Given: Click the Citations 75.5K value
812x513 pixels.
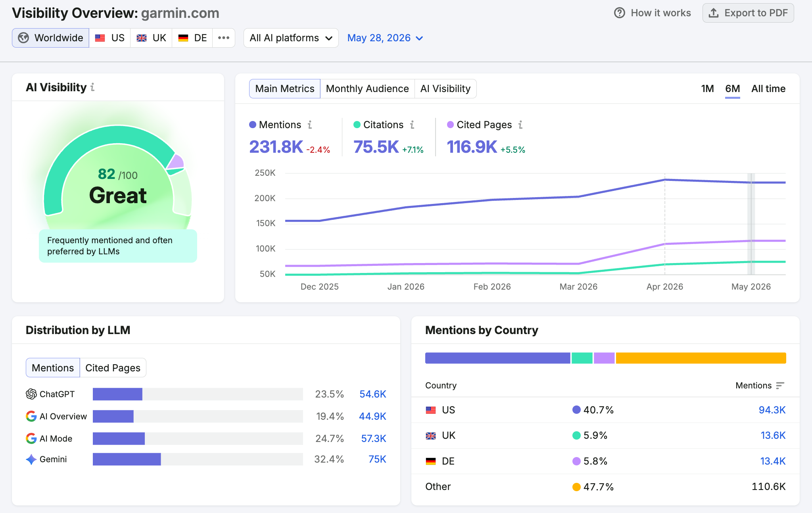Looking at the screenshot, I should pyautogui.click(x=376, y=147).
